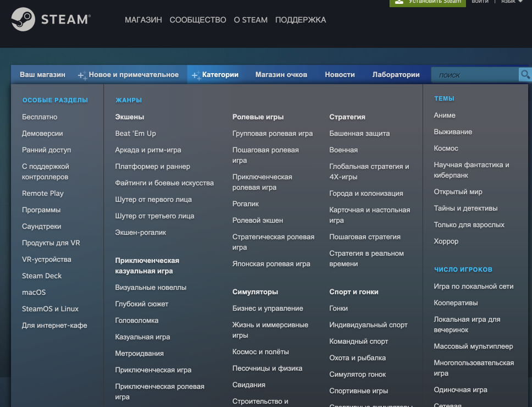Select Шутер от первого лица
Viewport: 532px width, 407px height.
tap(153, 200)
